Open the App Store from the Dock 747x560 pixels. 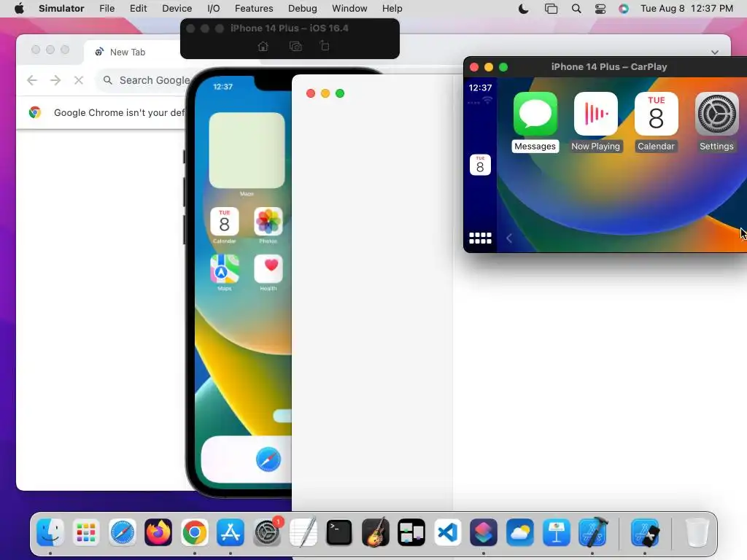231,532
